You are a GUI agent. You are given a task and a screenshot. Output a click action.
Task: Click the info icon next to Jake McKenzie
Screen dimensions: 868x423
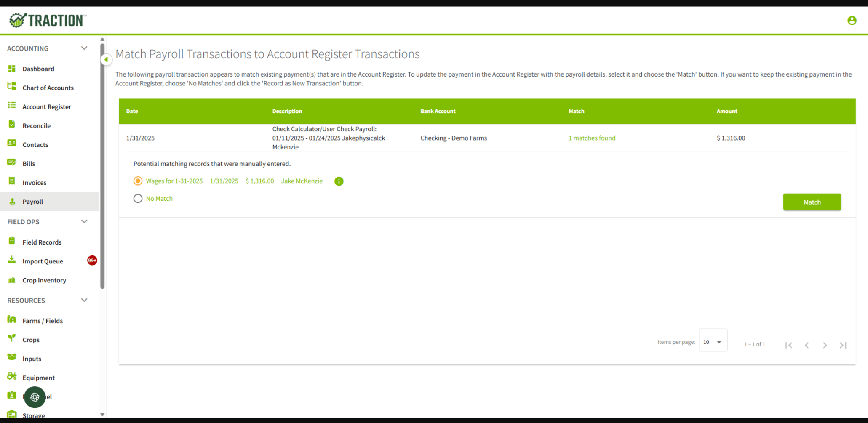[339, 181]
